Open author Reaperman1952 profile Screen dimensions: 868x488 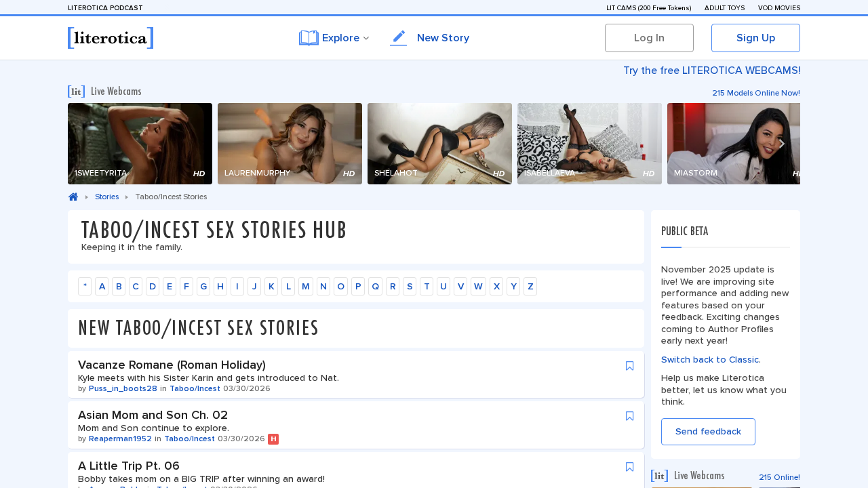120,439
